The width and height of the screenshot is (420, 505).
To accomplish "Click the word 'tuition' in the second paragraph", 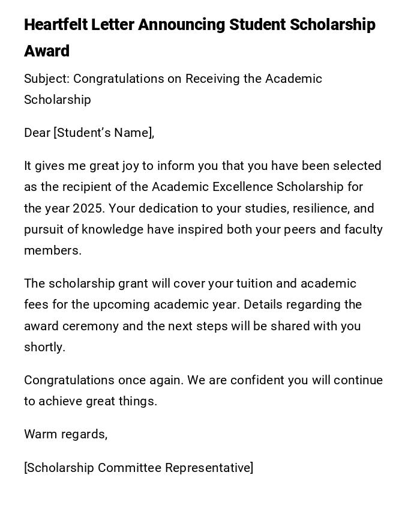I will [x=256, y=284].
